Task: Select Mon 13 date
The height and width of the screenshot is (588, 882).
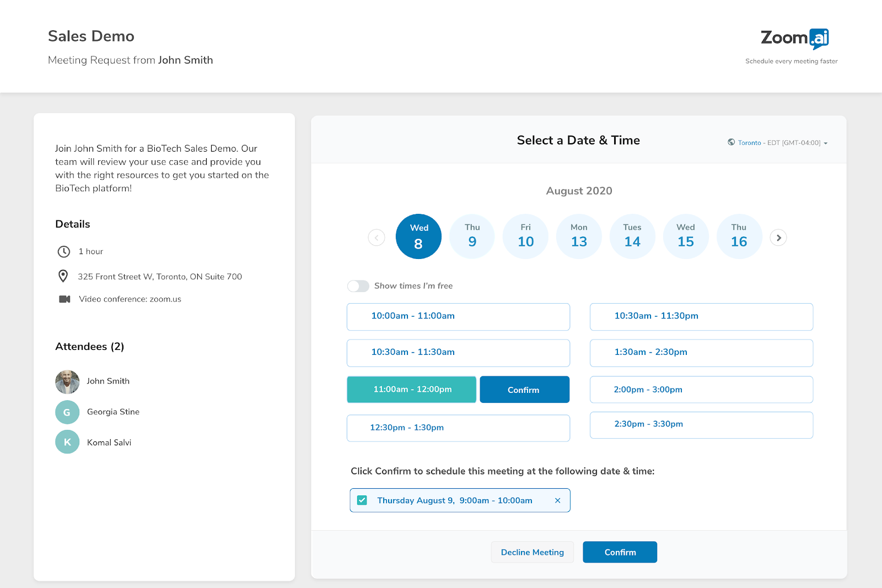Action: [579, 236]
